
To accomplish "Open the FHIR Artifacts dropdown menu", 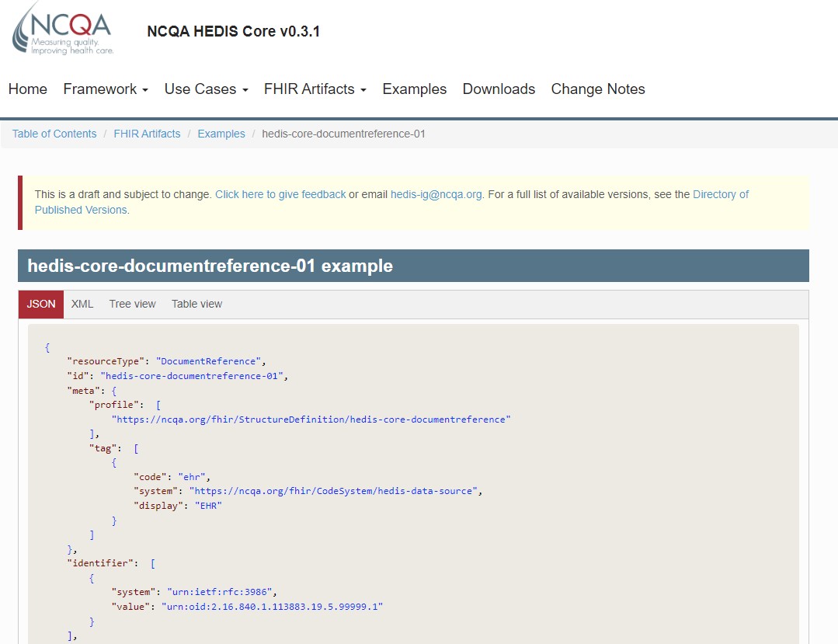I will (x=315, y=89).
